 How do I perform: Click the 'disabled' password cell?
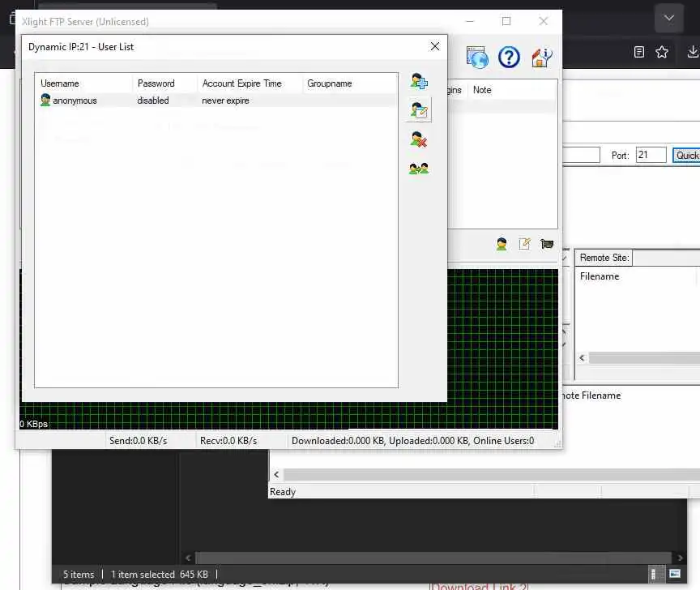153,100
